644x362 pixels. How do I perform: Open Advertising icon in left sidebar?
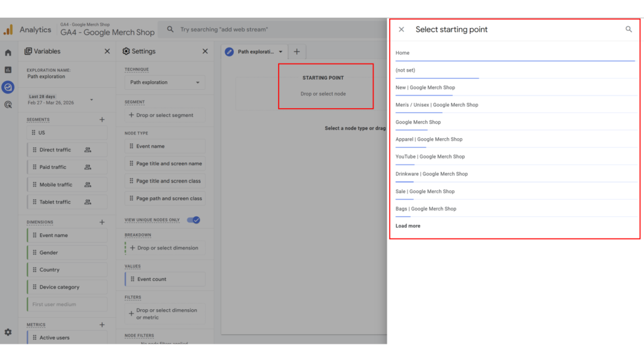[x=8, y=105]
